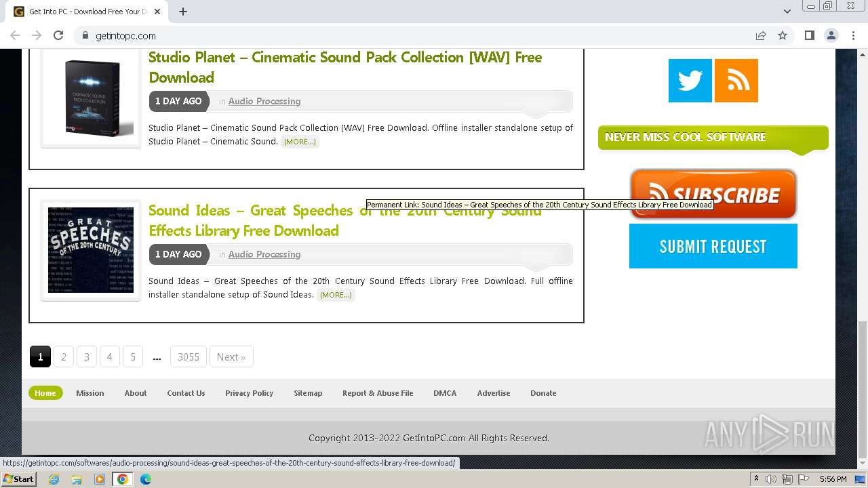Go to pagination page 2

64,357
